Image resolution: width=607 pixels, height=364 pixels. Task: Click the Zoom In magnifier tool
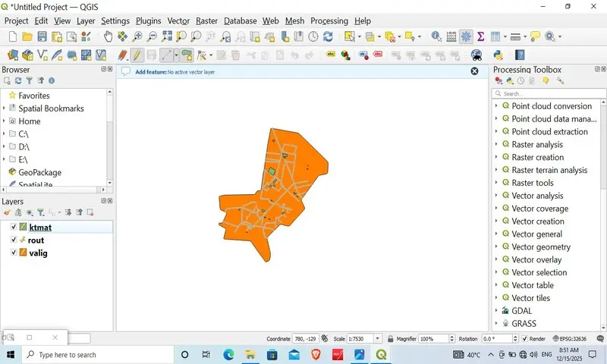[x=137, y=36]
